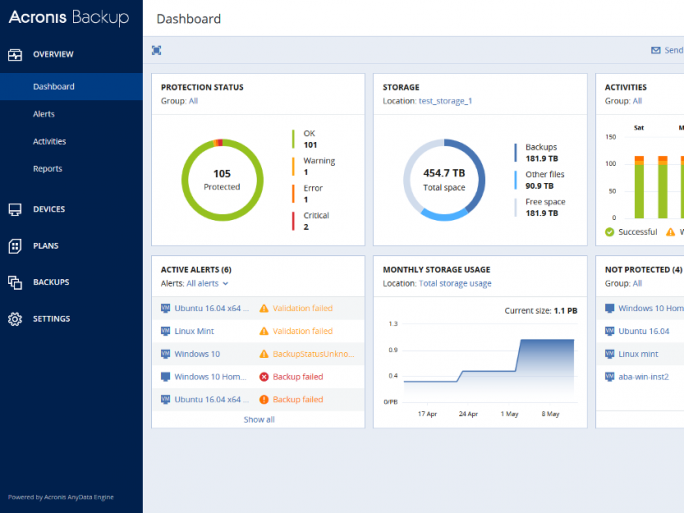This screenshot has height=513, width=684.
Task: Click the Critical 2 legend entry
Action: [x=311, y=221]
